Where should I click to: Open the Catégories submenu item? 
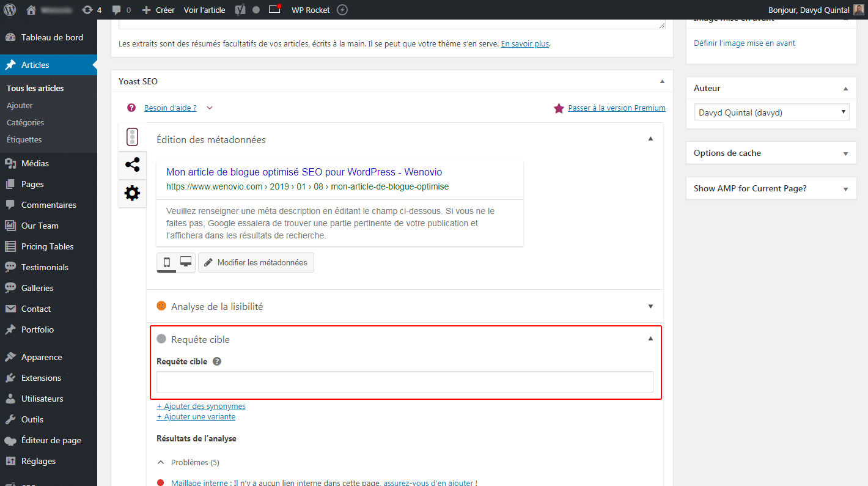(26, 122)
